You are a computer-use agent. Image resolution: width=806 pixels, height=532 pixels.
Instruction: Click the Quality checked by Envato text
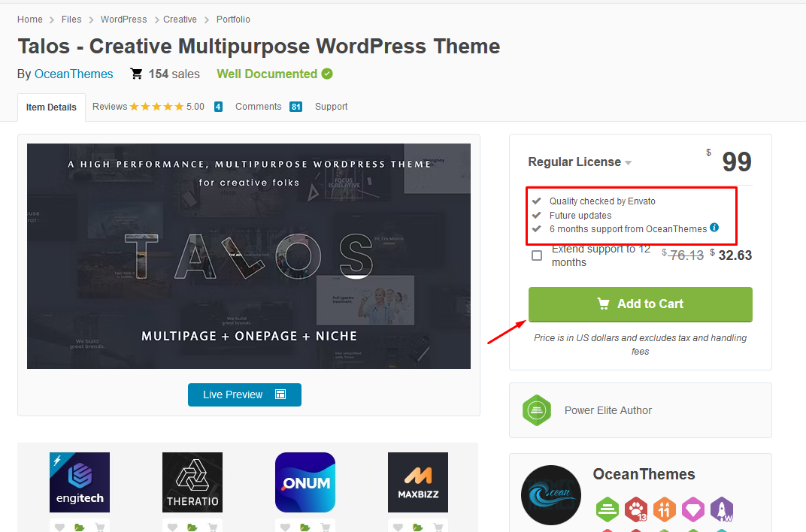(x=602, y=201)
